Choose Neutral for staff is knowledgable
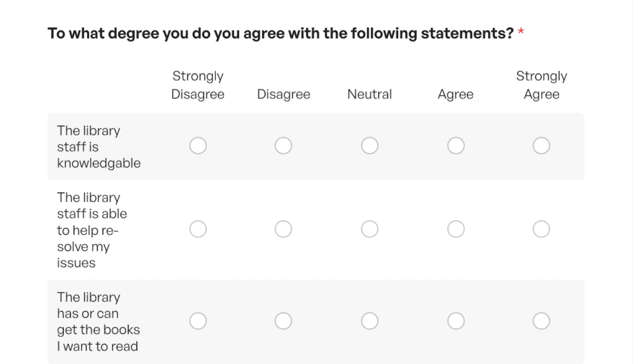This screenshot has height=364, width=633. point(370,146)
